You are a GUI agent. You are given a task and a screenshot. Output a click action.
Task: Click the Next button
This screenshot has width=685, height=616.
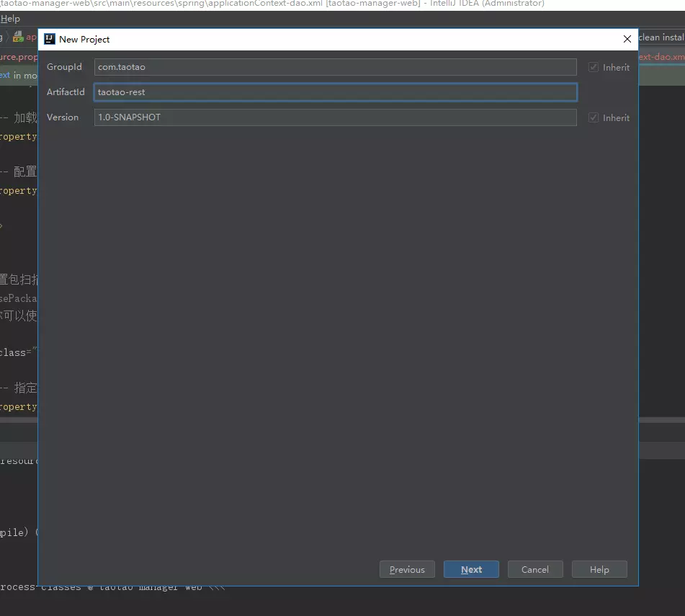tap(471, 569)
